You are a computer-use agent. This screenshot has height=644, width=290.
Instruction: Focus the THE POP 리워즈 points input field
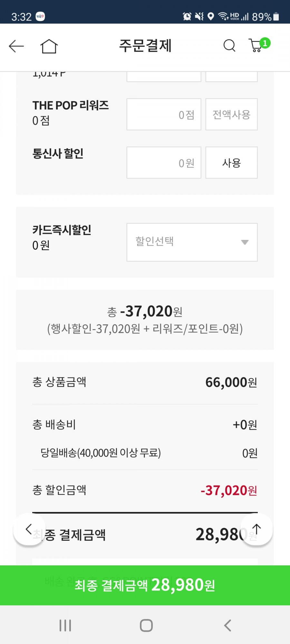pyautogui.click(x=164, y=114)
